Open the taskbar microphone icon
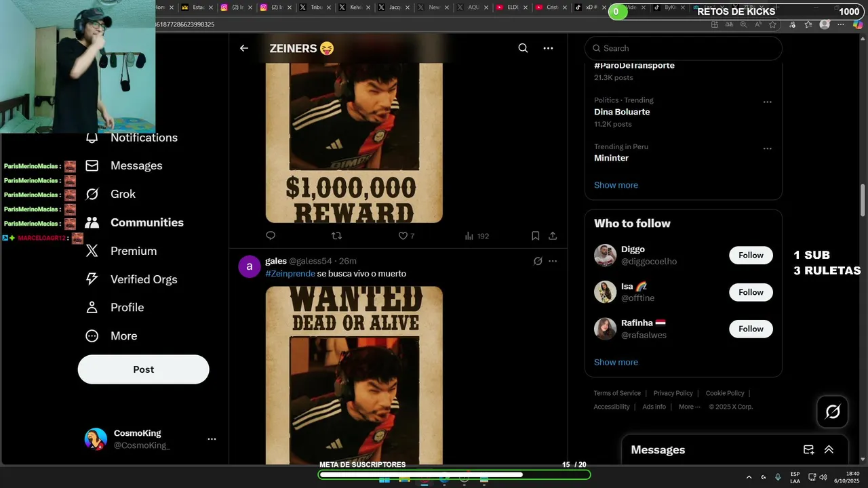 (778, 477)
